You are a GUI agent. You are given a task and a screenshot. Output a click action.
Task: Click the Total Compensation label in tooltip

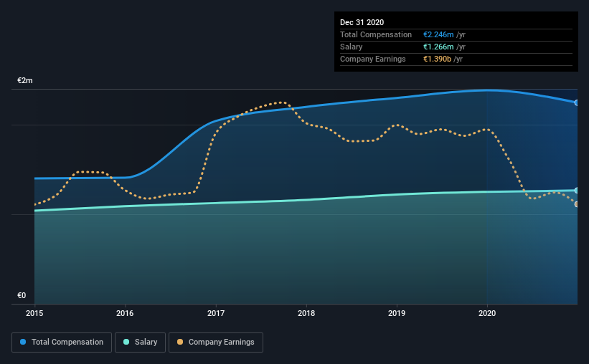376,34
